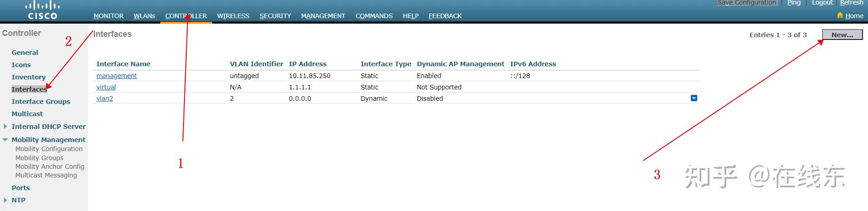Click the Save Configuration link
The image size is (868, 211).
click(x=747, y=3)
